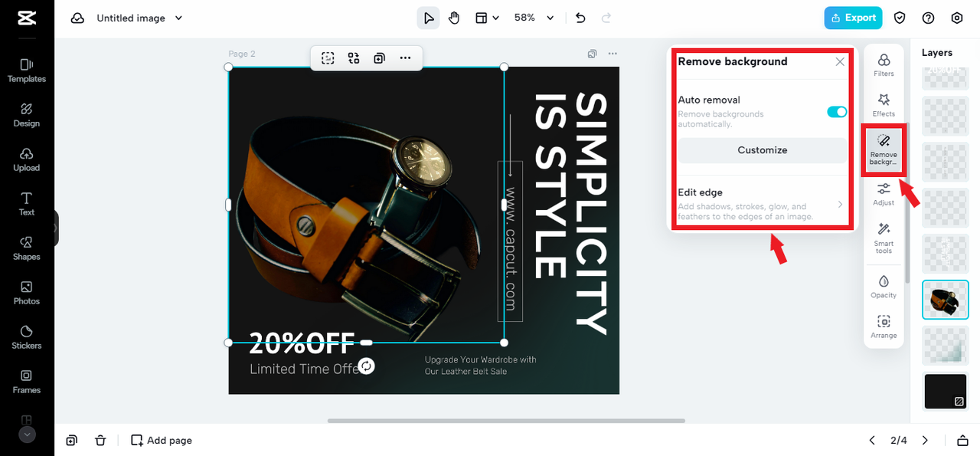The height and width of the screenshot is (456, 980).
Task: Open the Opacity control
Action: pyautogui.click(x=884, y=287)
